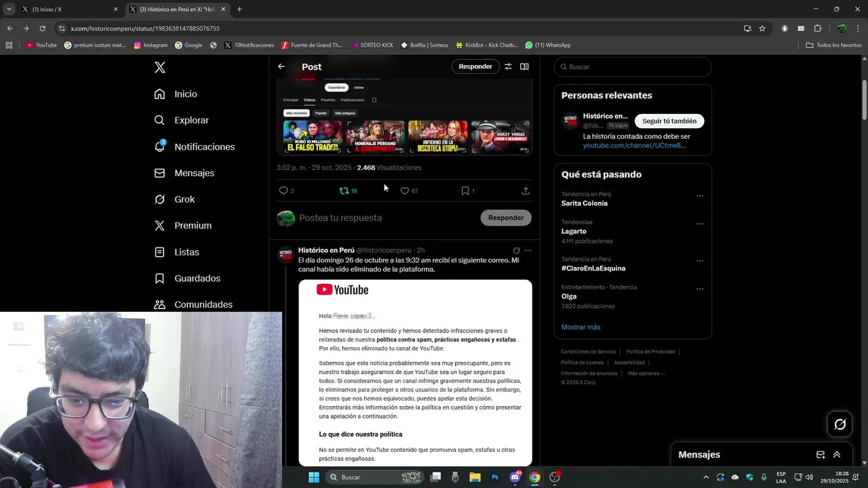868x488 pixels.
Task: Open youtube.com/channel link in Personas relevantes
Action: [634, 146]
